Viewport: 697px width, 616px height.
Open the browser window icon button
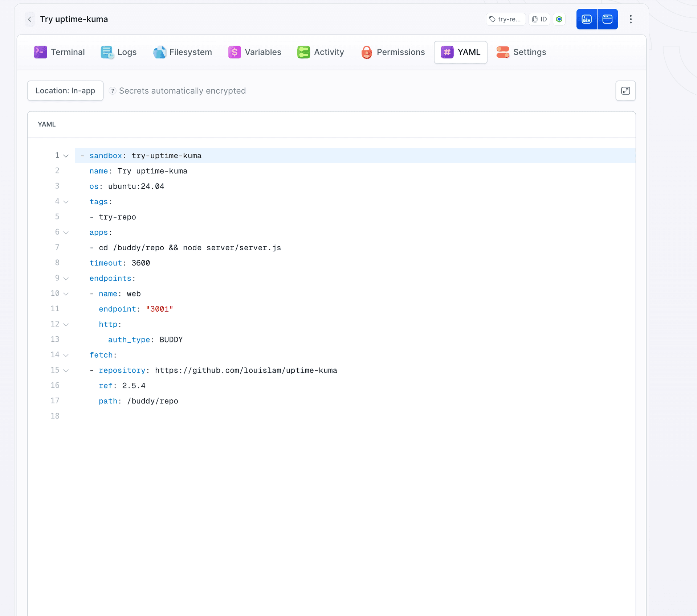coord(607,19)
